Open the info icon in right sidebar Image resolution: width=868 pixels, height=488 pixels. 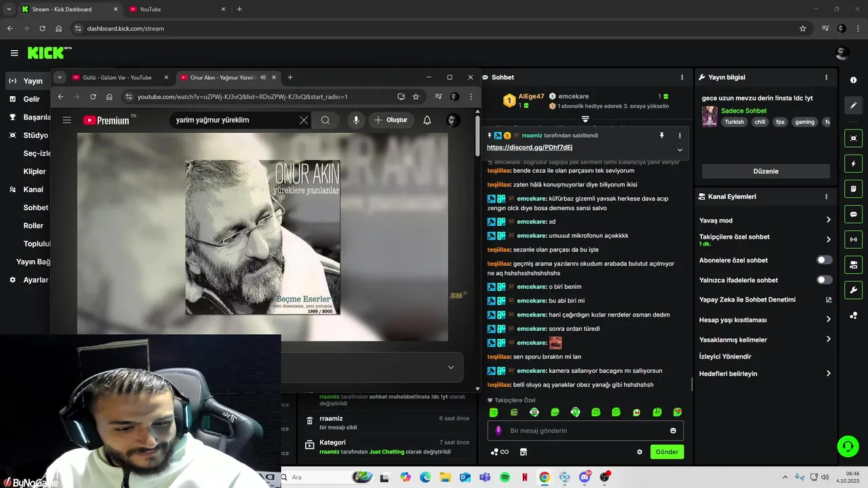(x=853, y=80)
